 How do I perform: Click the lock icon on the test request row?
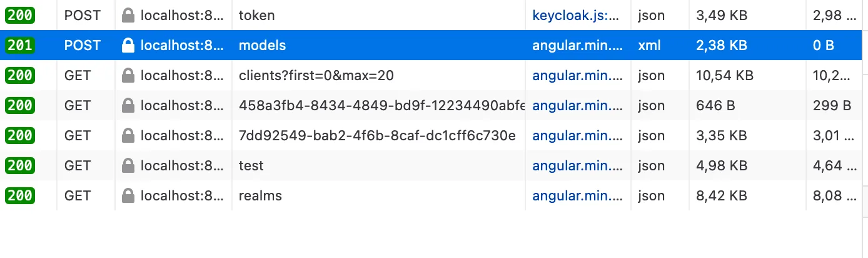(x=128, y=165)
